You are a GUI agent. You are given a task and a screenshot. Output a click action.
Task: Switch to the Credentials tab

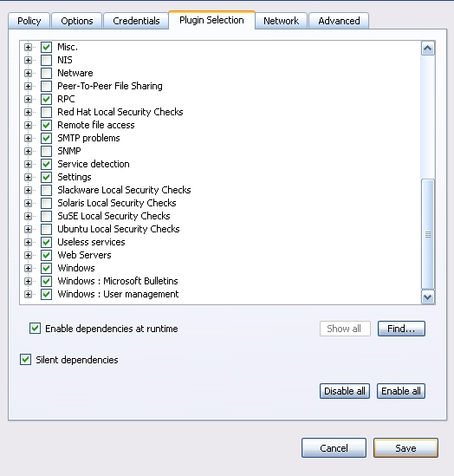(136, 21)
